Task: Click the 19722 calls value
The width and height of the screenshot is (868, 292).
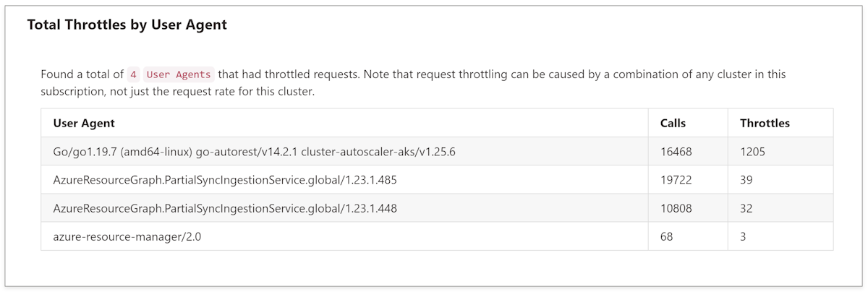Action: pyautogui.click(x=676, y=180)
